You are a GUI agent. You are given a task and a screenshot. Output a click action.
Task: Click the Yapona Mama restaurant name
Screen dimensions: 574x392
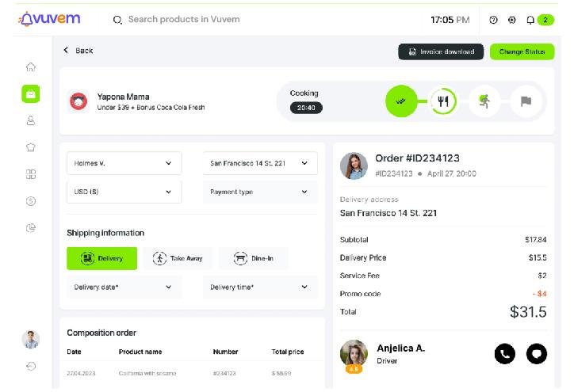click(x=123, y=97)
